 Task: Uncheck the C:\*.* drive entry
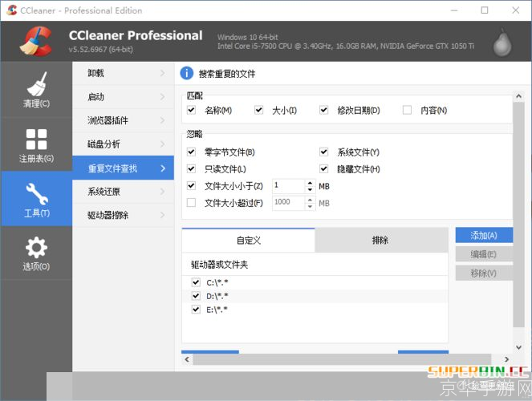point(196,282)
